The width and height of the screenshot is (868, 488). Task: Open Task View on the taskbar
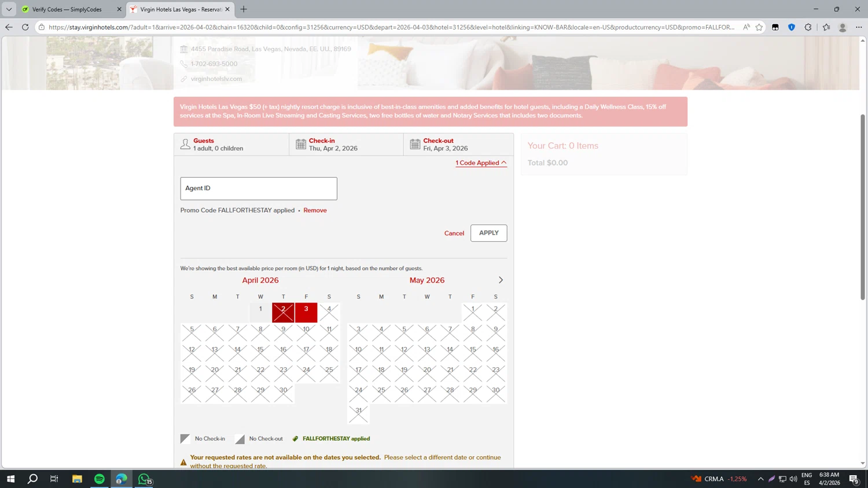(x=54, y=479)
